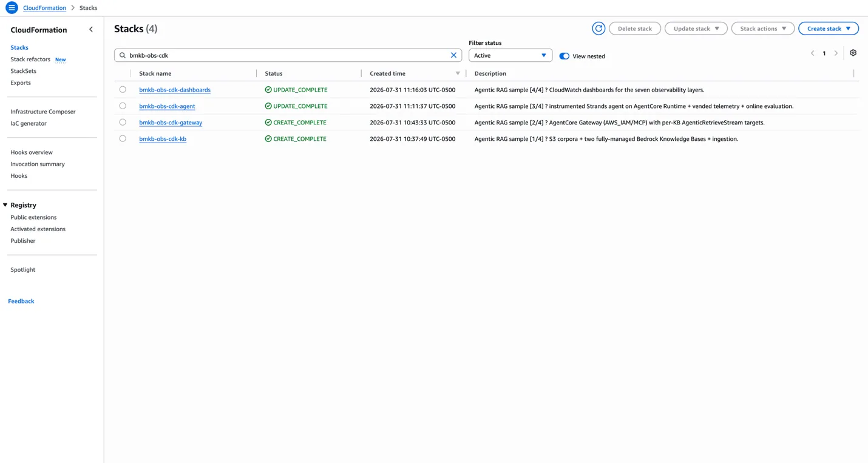Go to next page of stacks
The height and width of the screenshot is (463, 868).
pos(836,53)
